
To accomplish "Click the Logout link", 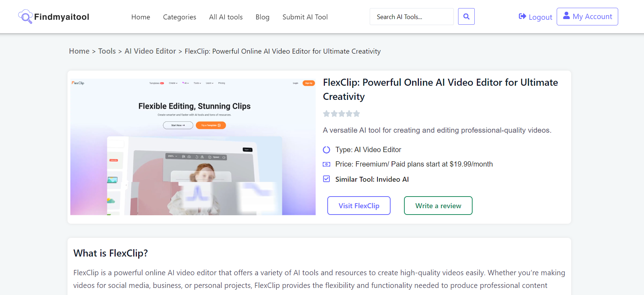I will [x=535, y=17].
